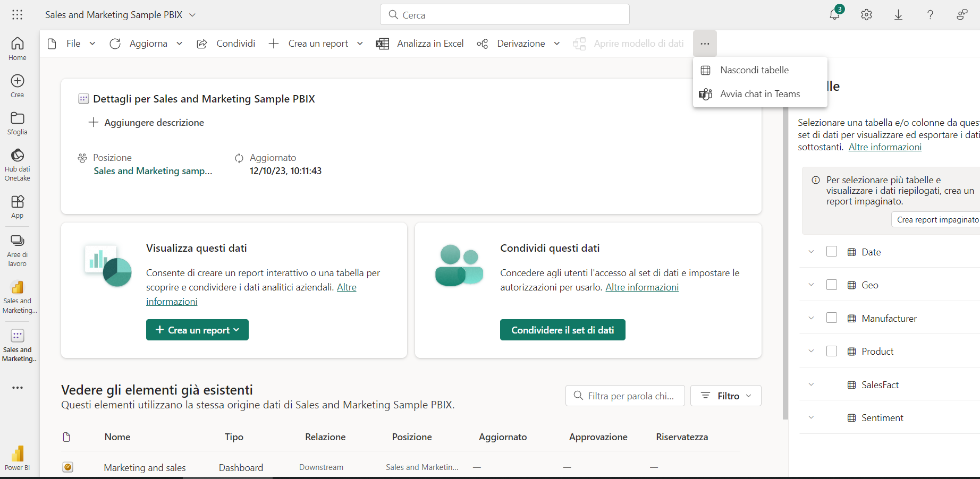Open dataset title dropdown chevron in the header

[192, 15]
